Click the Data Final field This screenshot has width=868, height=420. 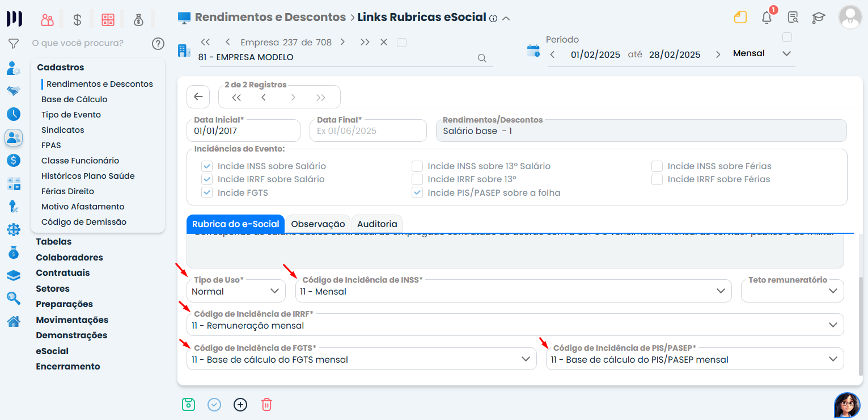coord(368,131)
